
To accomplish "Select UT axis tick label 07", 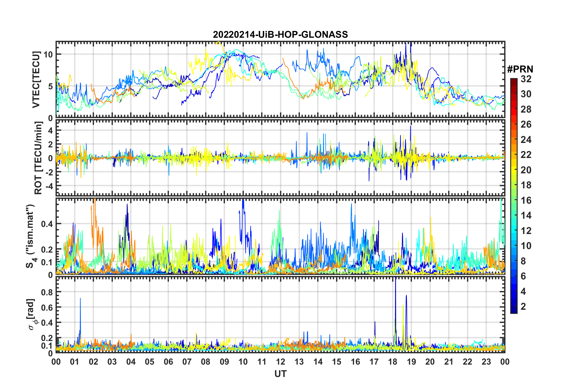I will (x=187, y=362).
